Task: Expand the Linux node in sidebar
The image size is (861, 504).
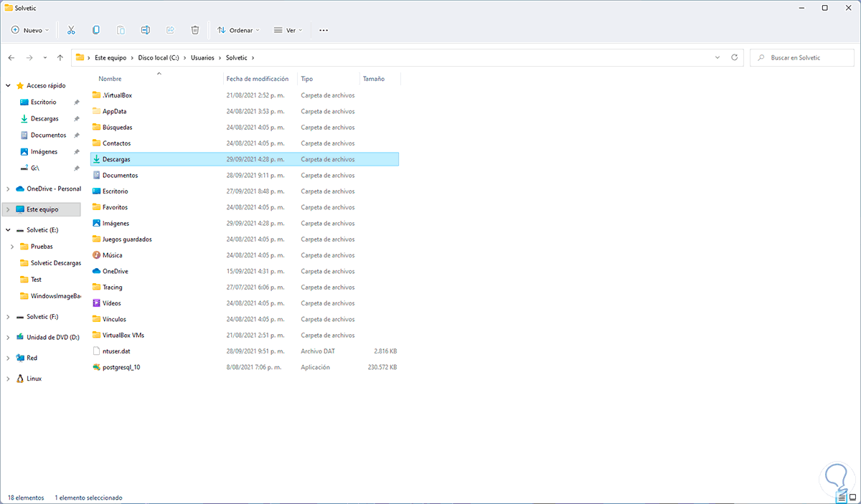Action: point(8,379)
